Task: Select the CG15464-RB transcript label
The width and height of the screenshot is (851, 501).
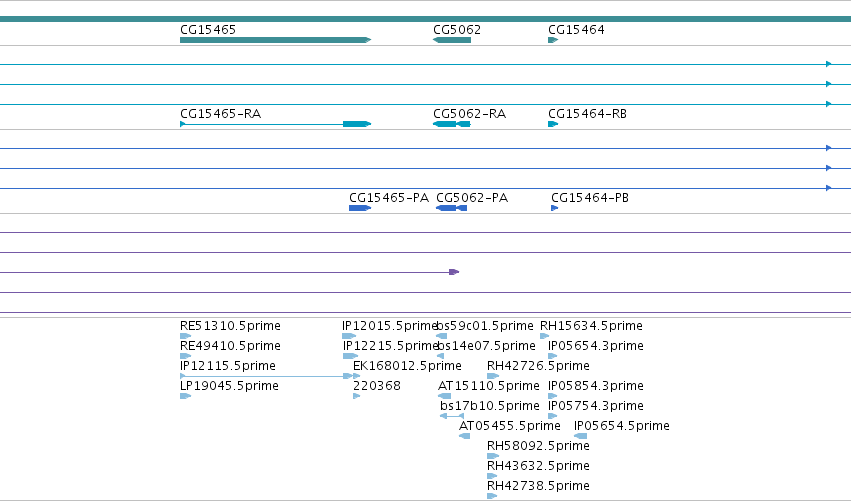Action: pyautogui.click(x=587, y=114)
